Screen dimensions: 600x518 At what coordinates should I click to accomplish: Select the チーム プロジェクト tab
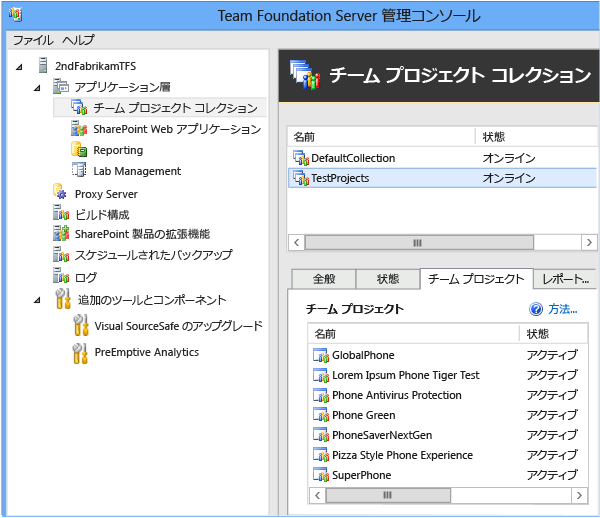[x=476, y=279]
